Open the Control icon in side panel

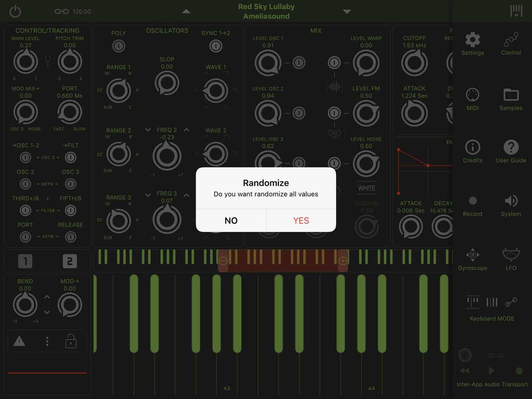[511, 40]
